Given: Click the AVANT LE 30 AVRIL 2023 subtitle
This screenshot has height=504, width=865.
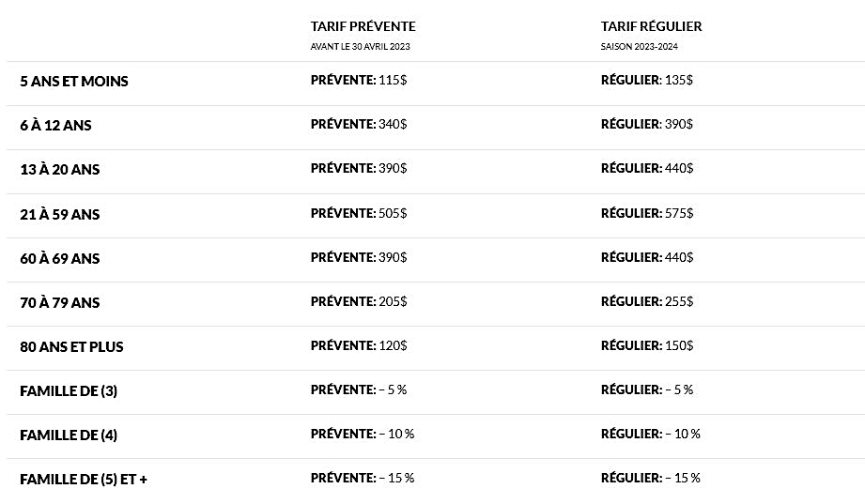Looking at the screenshot, I should [x=361, y=47].
